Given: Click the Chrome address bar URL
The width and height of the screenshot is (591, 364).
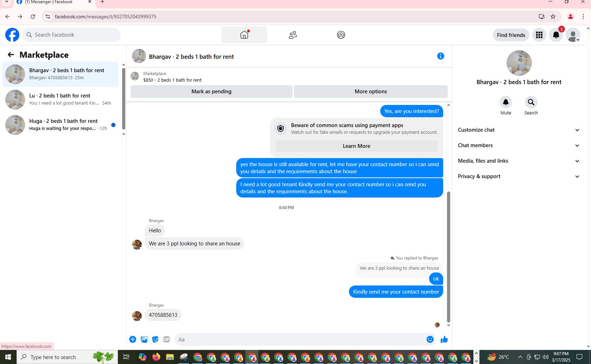Looking at the screenshot, I should click(x=106, y=17).
